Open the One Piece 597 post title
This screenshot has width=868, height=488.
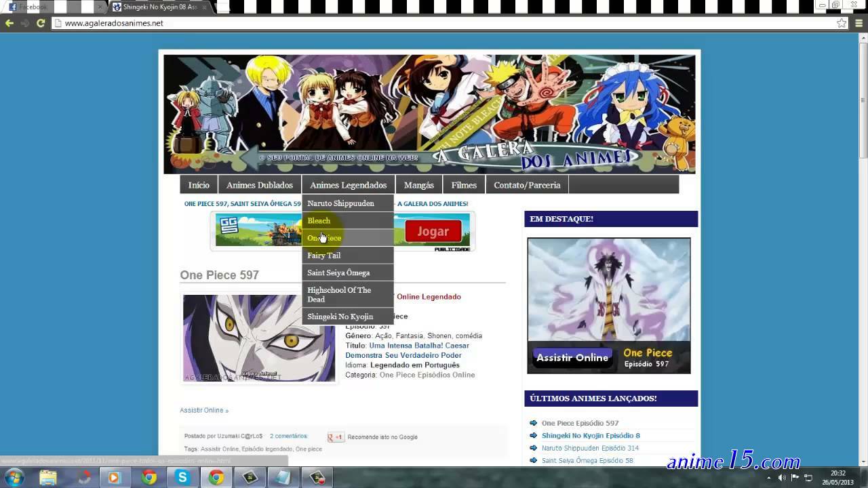(x=219, y=275)
